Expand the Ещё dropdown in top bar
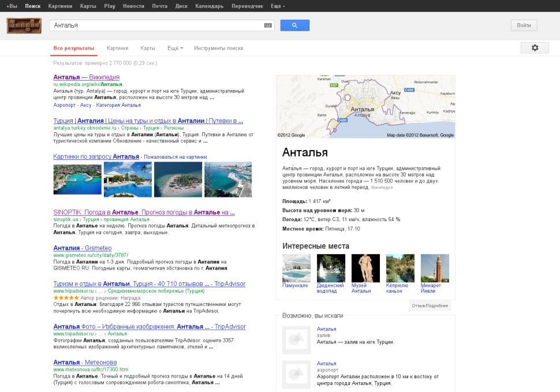560x392 pixels. click(278, 6)
